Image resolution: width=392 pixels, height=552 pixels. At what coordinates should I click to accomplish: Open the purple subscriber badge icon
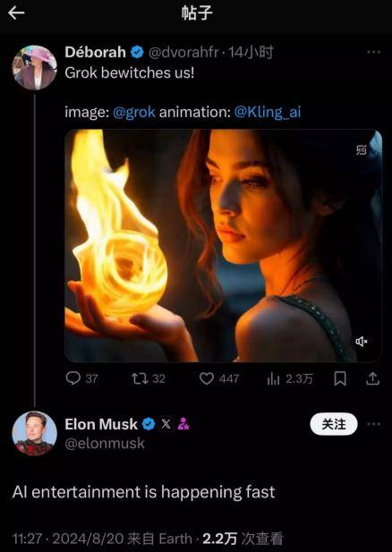pyautogui.click(x=183, y=424)
